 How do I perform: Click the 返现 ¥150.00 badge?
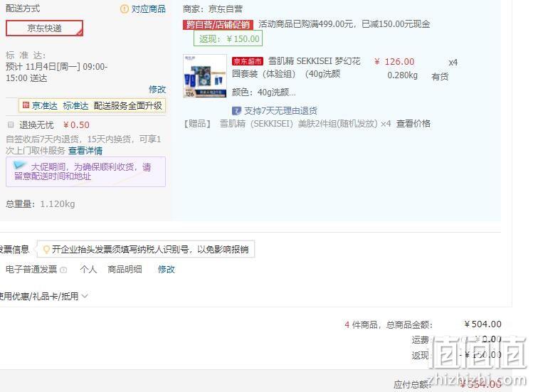click(228, 38)
